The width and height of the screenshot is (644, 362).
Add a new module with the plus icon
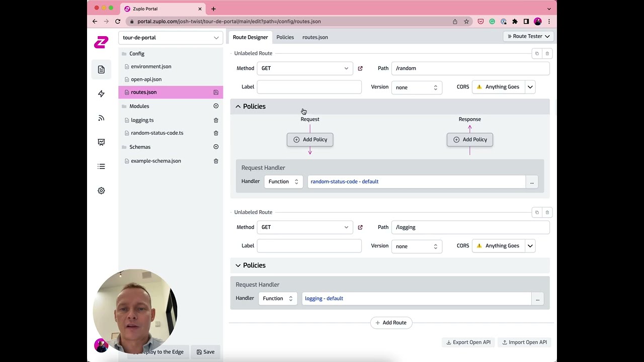click(216, 106)
